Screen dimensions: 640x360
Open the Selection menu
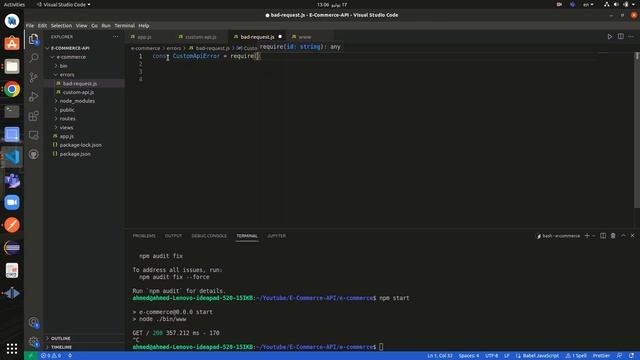[x=61, y=26]
